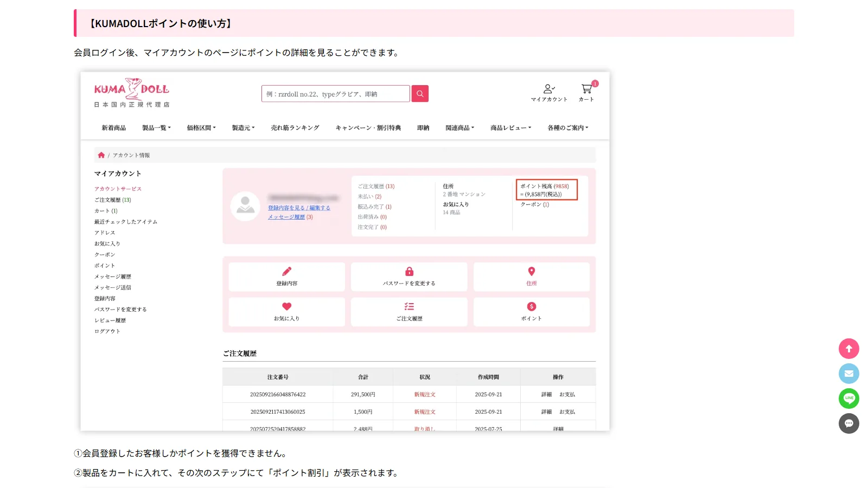Expand the 各種のご案内 dropdown menu

point(567,128)
